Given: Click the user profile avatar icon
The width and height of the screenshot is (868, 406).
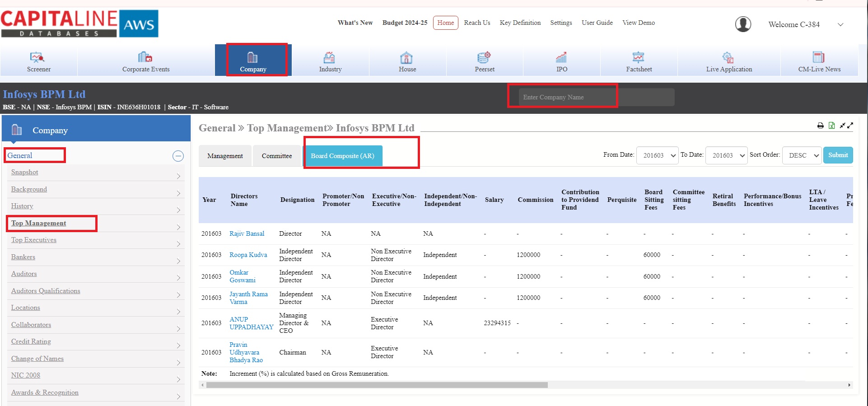Looking at the screenshot, I should point(743,24).
